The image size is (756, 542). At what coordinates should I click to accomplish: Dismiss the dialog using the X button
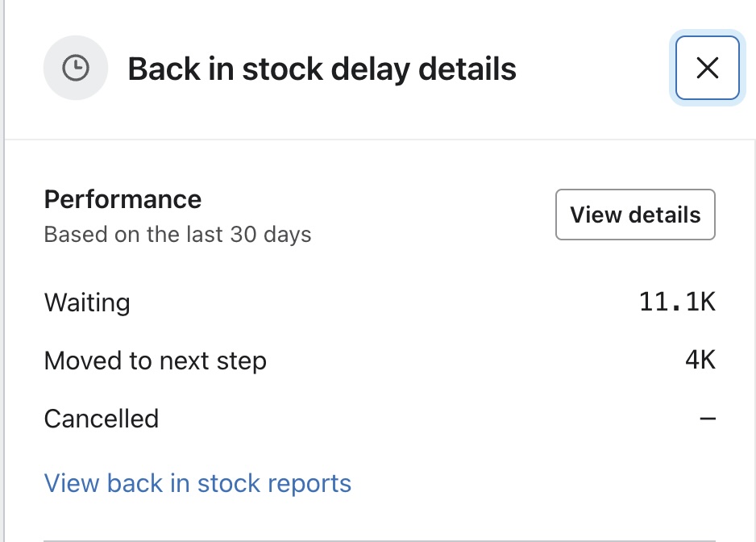[x=707, y=68]
